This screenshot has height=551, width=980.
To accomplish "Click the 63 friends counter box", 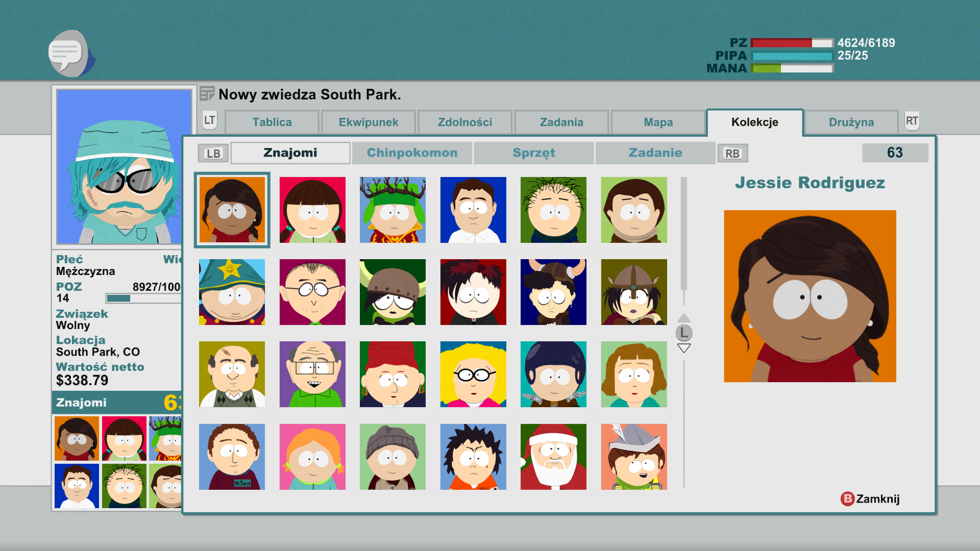I will (x=895, y=153).
